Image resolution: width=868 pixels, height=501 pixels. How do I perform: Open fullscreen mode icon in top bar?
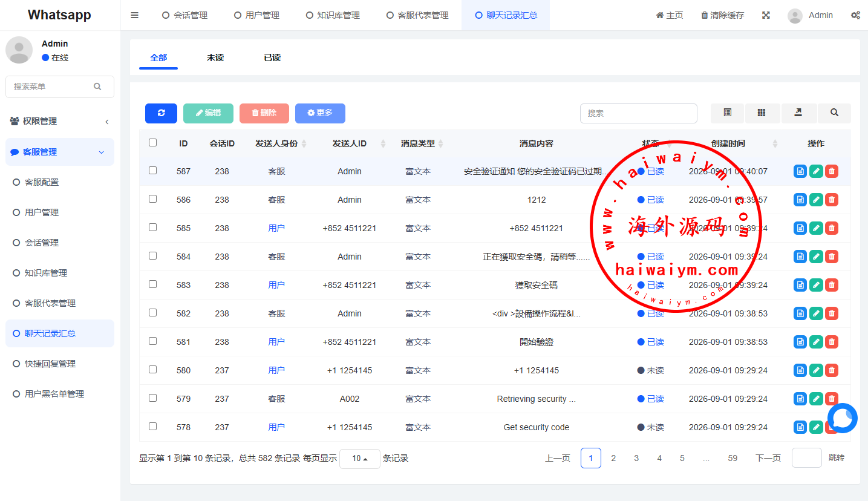point(766,15)
